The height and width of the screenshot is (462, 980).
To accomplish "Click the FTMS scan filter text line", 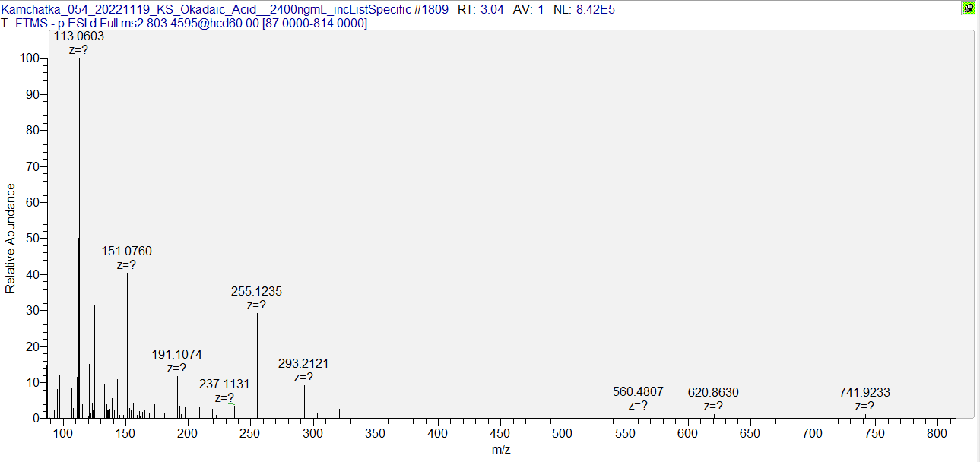I will [x=184, y=24].
